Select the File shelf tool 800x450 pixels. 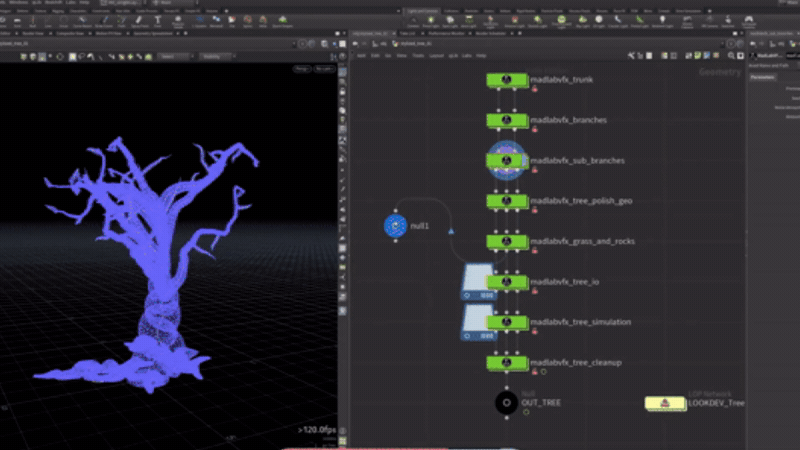[232, 22]
